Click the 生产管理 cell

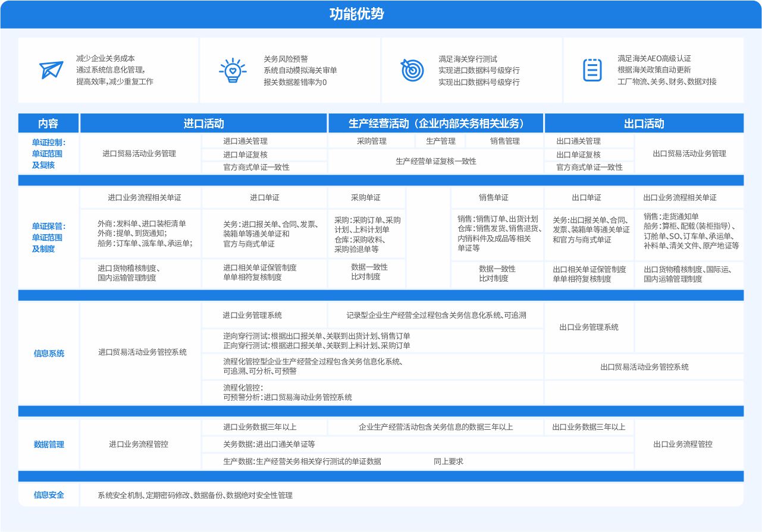pyautogui.click(x=441, y=141)
